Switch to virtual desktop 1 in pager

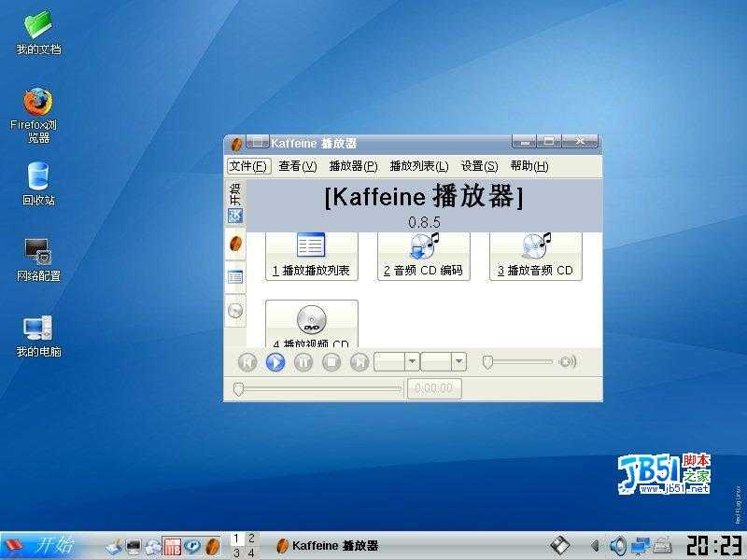(236, 539)
